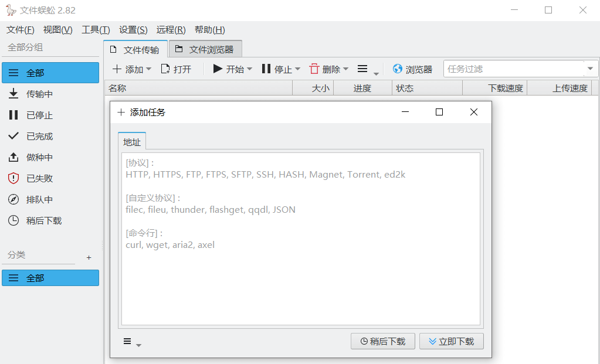Close the 添加任务 dialog
Image resolution: width=600 pixels, height=364 pixels.
pos(474,112)
